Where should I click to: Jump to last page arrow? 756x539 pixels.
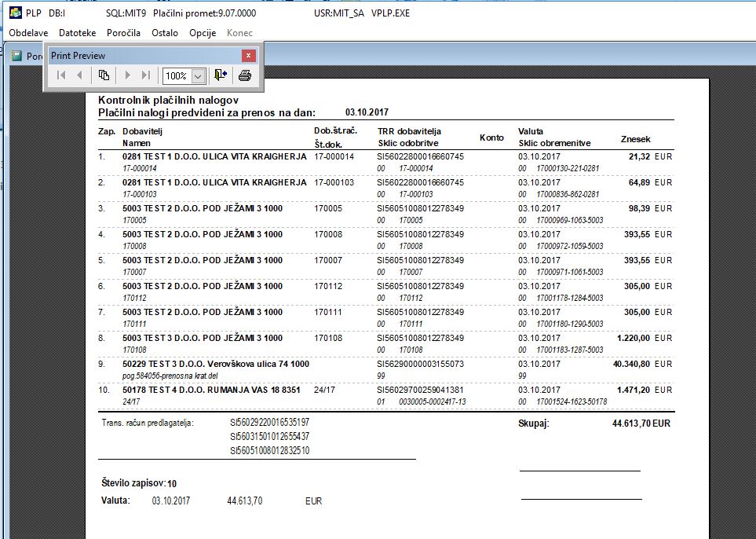click(x=146, y=75)
